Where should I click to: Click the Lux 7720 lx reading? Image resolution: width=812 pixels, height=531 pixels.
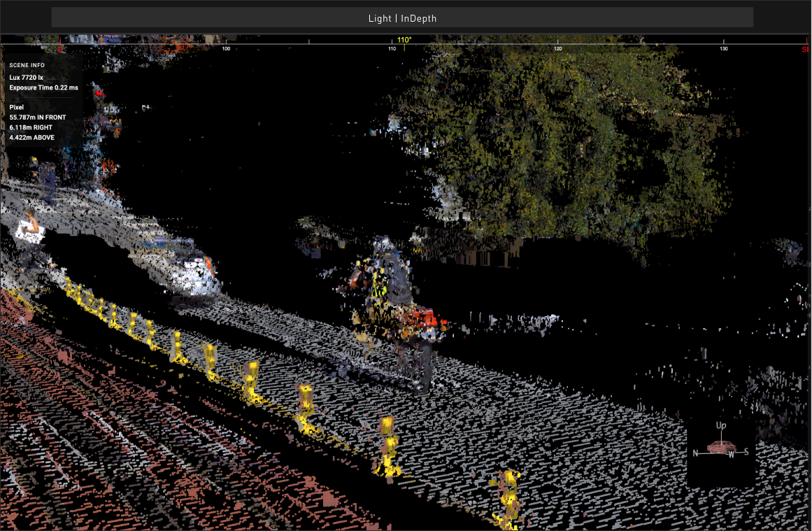(26, 78)
